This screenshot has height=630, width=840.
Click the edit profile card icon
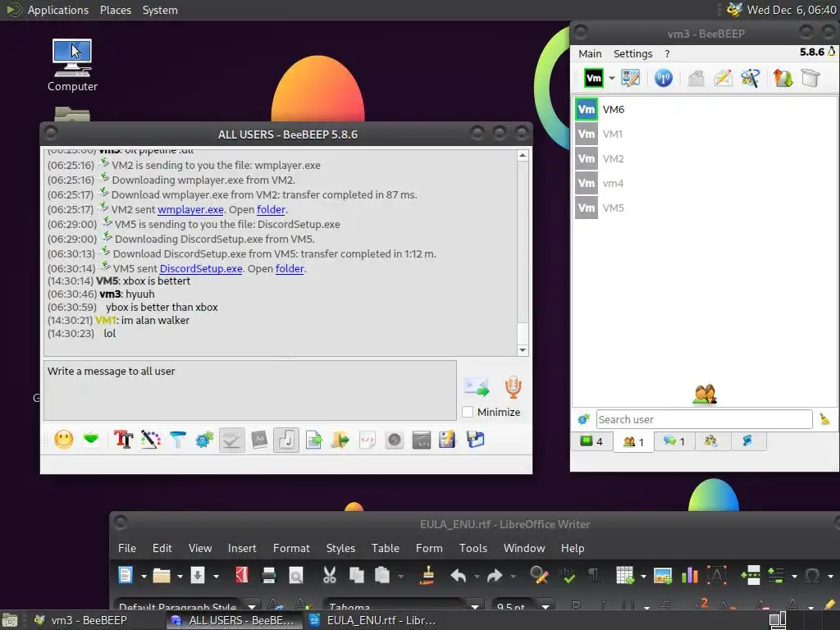point(631,78)
